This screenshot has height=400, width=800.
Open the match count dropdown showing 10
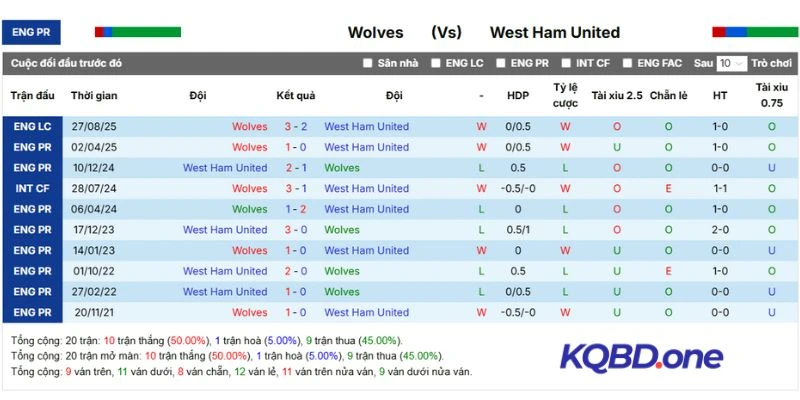[731, 63]
